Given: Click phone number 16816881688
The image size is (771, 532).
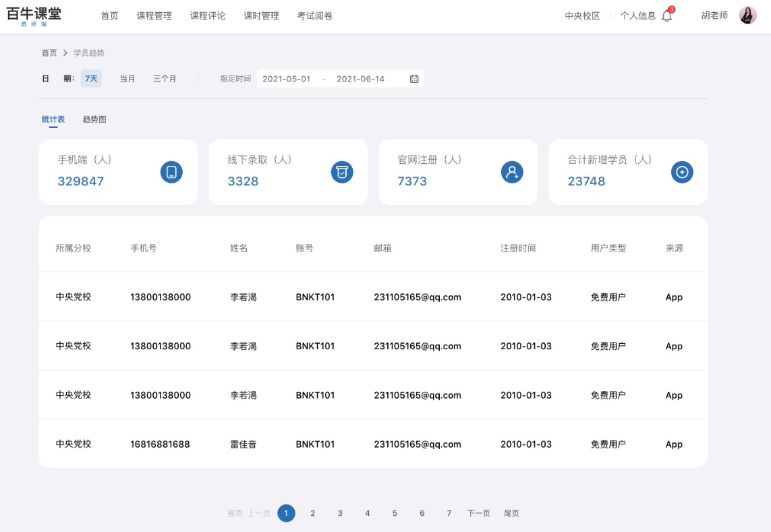Looking at the screenshot, I should click(160, 444).
